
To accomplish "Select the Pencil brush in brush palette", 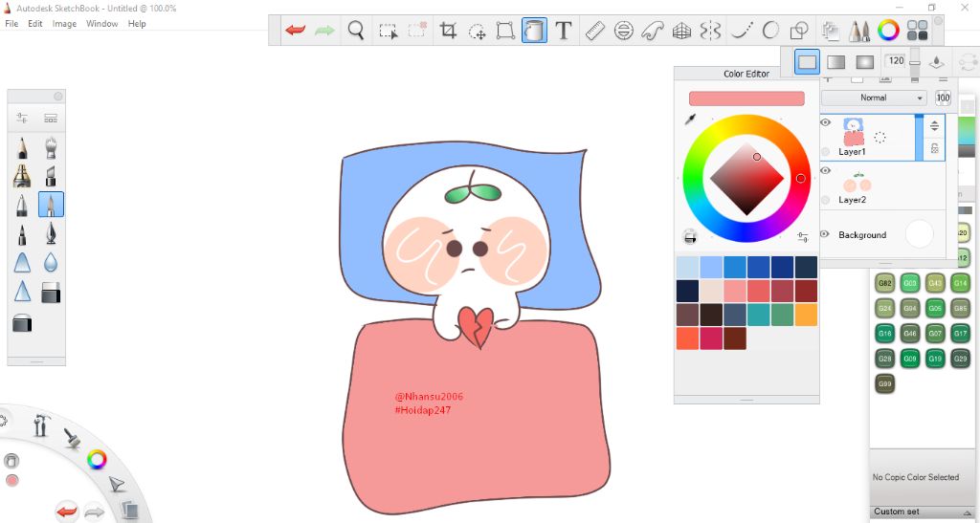I will tap(22, 147).
